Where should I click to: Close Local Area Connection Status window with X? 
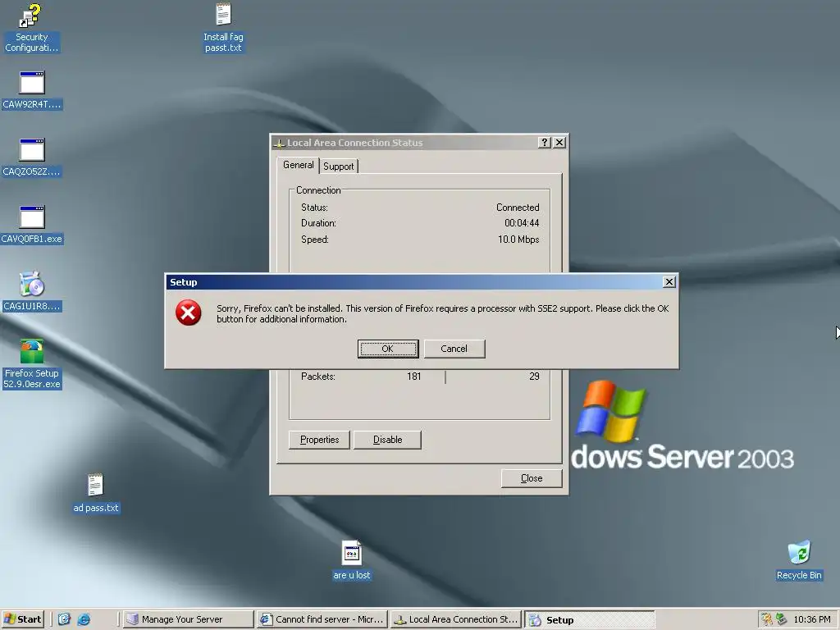click(559, 143)
